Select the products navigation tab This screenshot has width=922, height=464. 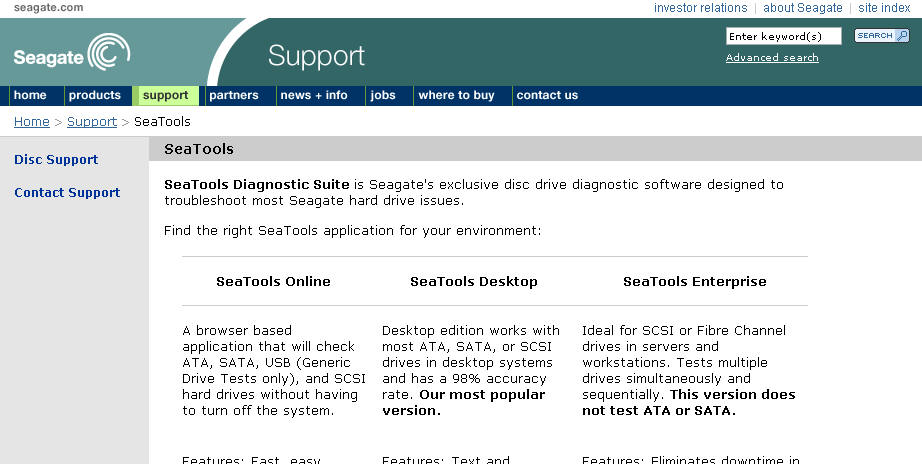(95, 95)
